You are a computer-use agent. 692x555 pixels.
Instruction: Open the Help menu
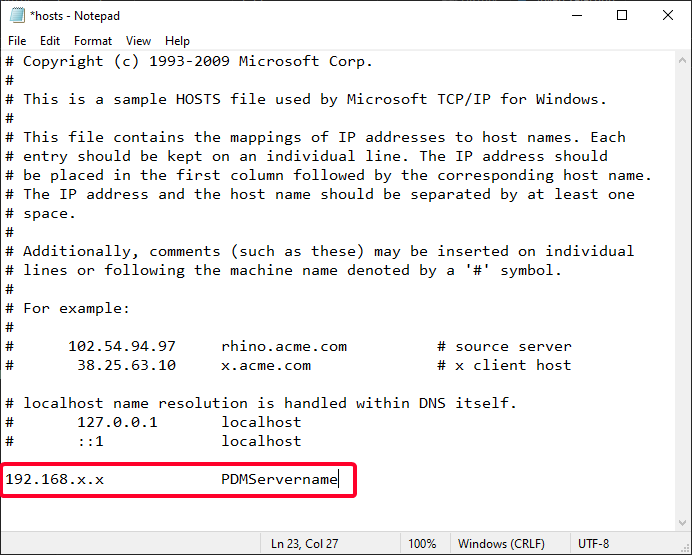tap(177, 41)
